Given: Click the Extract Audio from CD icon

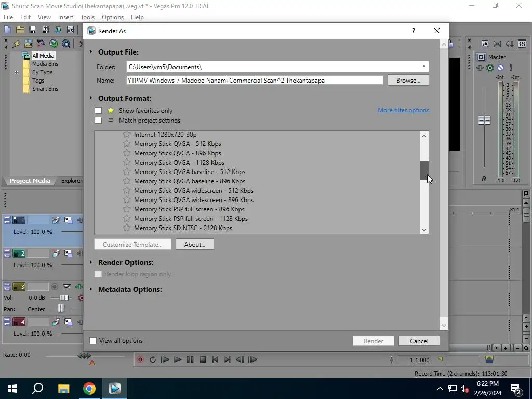Looking at the screenshot, I should 54,44.
